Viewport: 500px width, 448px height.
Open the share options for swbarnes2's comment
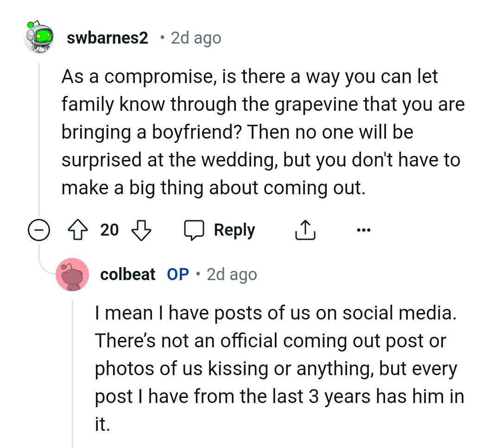coord(305,229)
